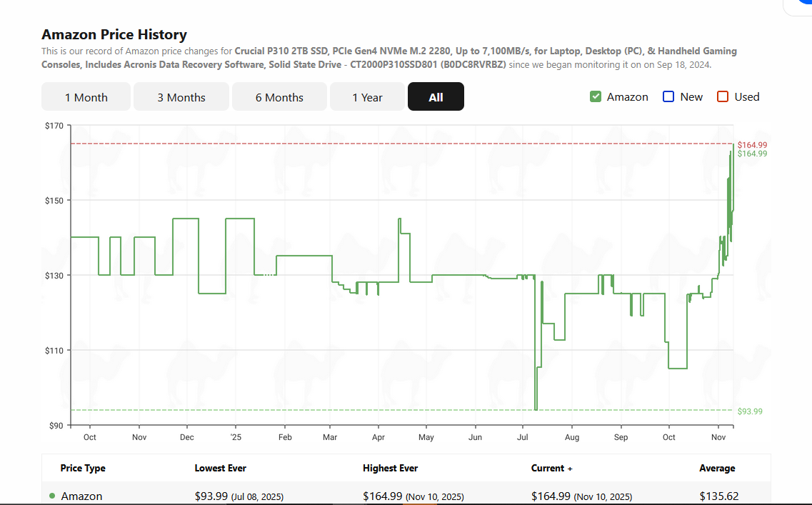Switch to the 6 Months range

pos(279,97)
